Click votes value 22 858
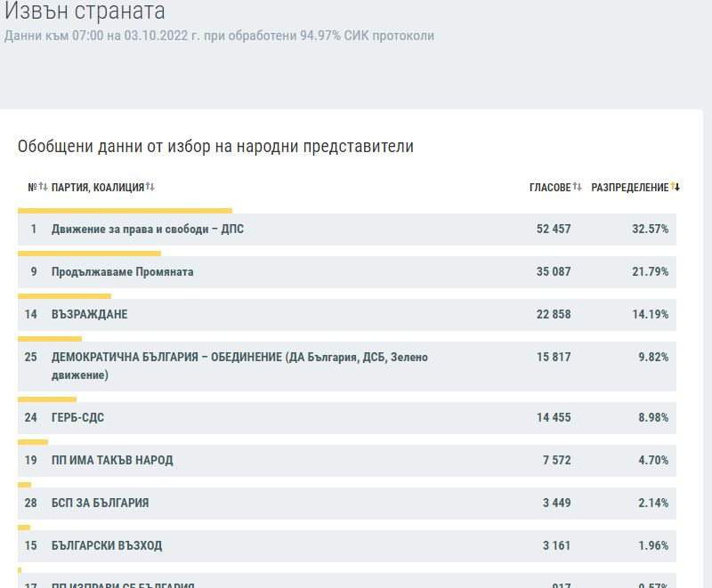This screenshot has height=588, width=712. point(554,314)
